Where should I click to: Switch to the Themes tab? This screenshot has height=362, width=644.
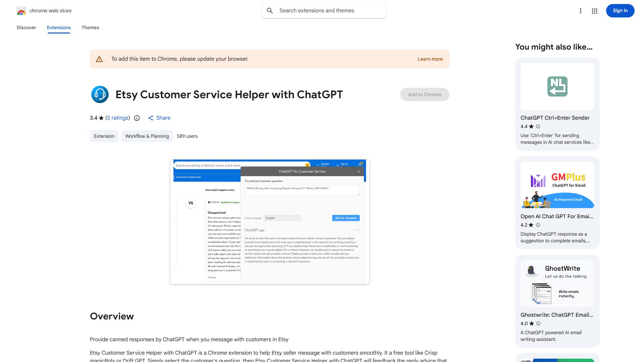point(90,27)
